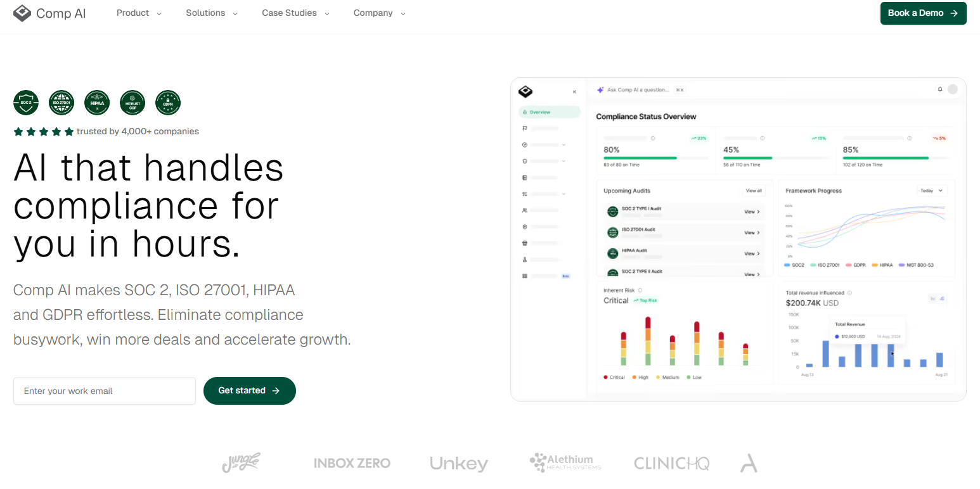The image size is (980, 489).
Task: Click the ClinicHQ company logo
Action: [672, 464]
